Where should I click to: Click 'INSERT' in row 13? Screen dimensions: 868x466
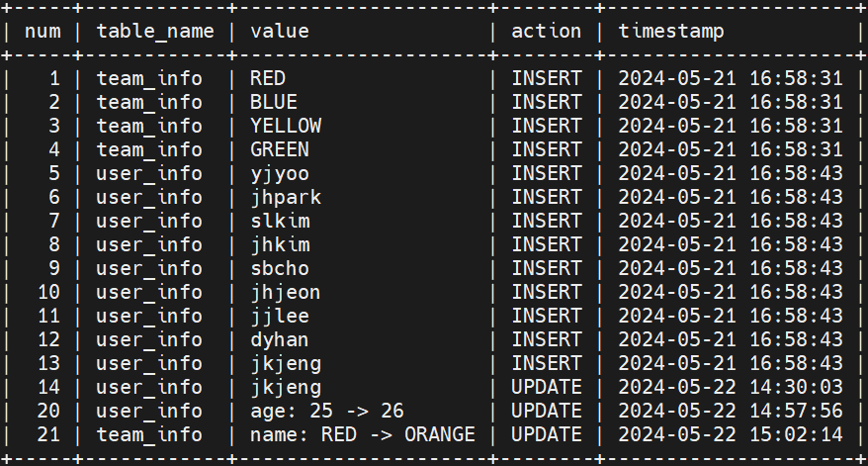click(547, 363)
